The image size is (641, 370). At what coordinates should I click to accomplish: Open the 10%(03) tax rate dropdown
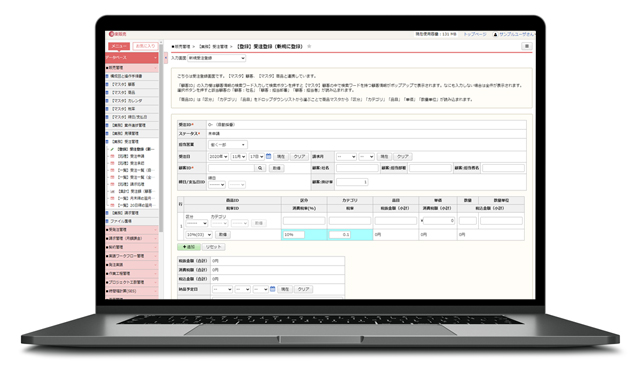(x=199, y=235)
